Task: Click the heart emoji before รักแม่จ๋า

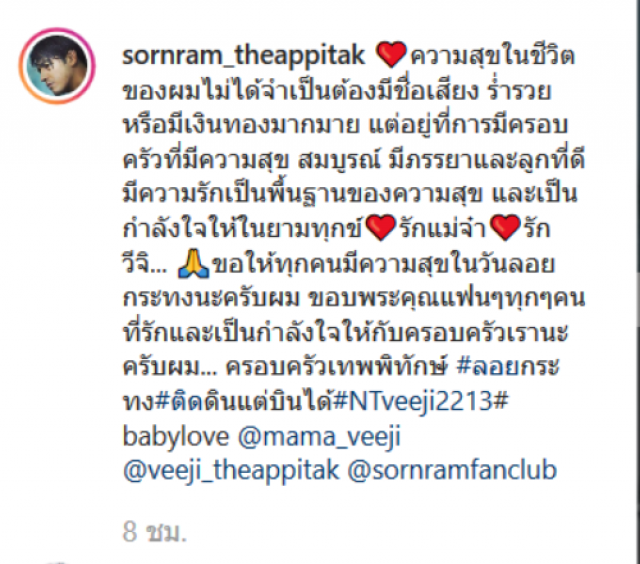Action: coord(380,228)
